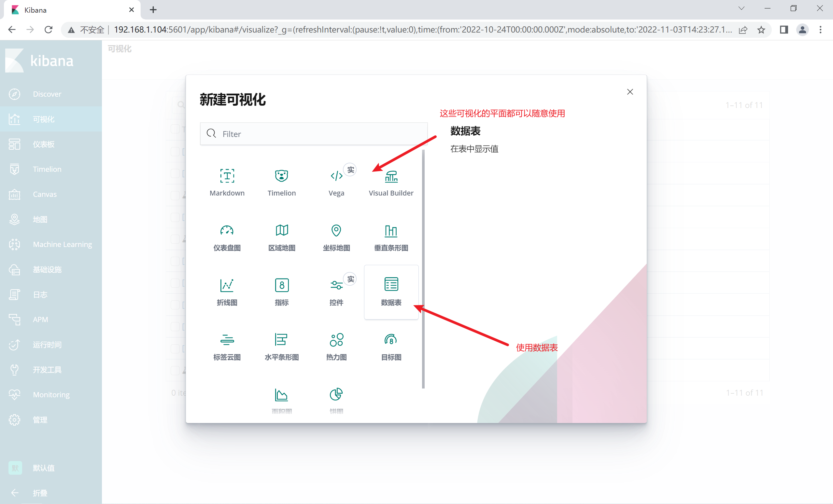833x504 pixels.
Task: Close the 新建可视化 dialog
Action: click(630, 92)
